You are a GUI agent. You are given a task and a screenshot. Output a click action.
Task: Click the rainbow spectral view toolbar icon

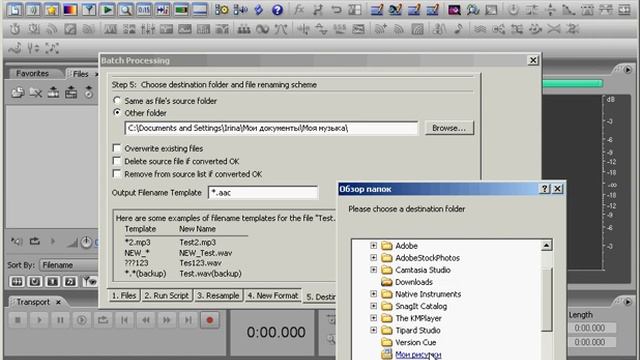click(x=70, y=9)
